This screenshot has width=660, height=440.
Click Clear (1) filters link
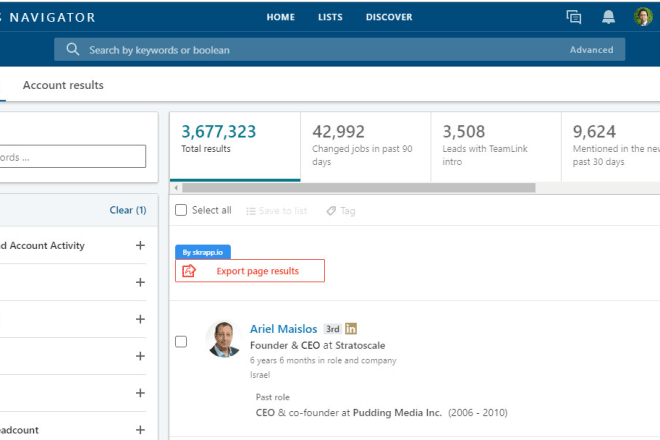click(128, 210)
